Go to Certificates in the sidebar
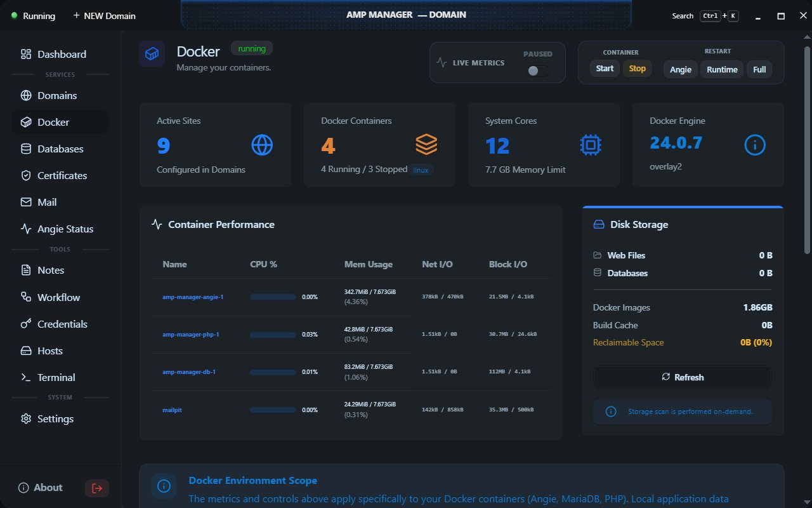Screen dimensions: 812x508 tap(60, 175)
